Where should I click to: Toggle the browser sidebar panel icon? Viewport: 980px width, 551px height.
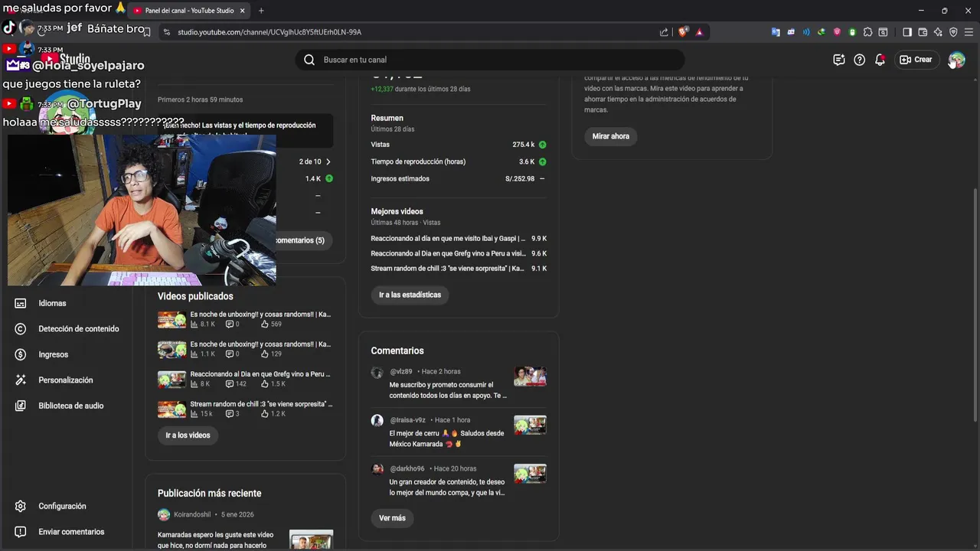[907, 32]
